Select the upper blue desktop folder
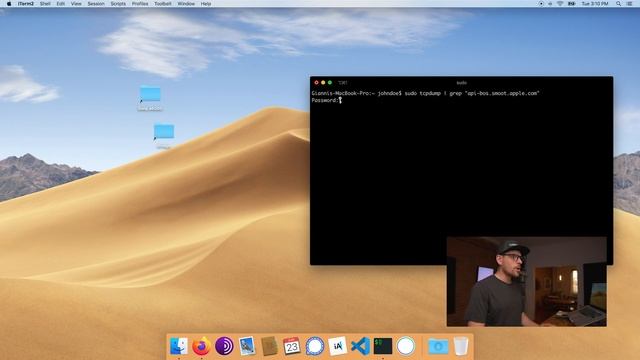This screenshot has height=360, width=640. tap(150, 94)
